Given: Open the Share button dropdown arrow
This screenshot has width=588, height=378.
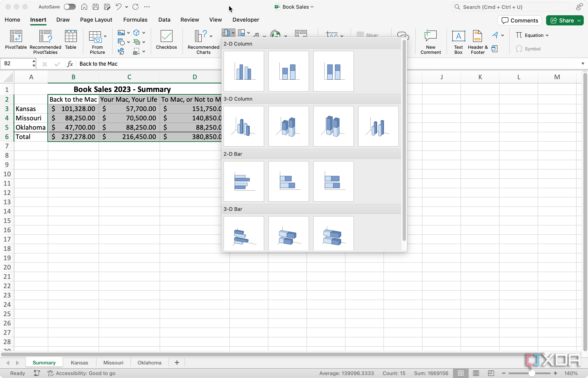Looking at the screenshot, I should click(x=579, y=20).
